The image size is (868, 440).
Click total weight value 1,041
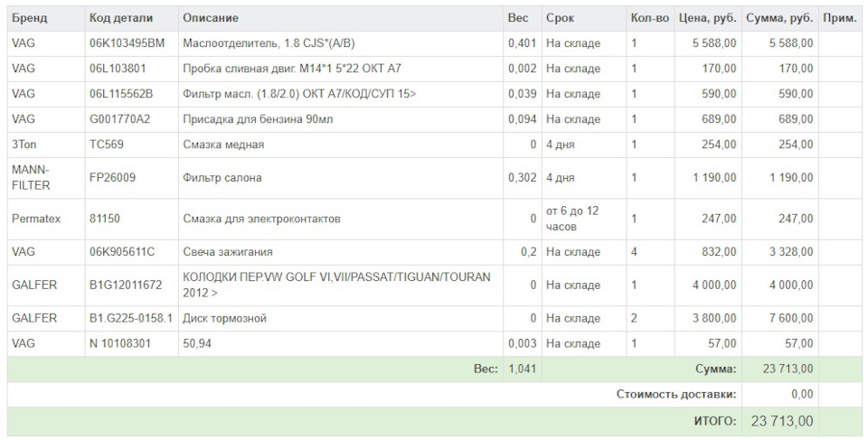pyautogui.click(x=523, y=369)
